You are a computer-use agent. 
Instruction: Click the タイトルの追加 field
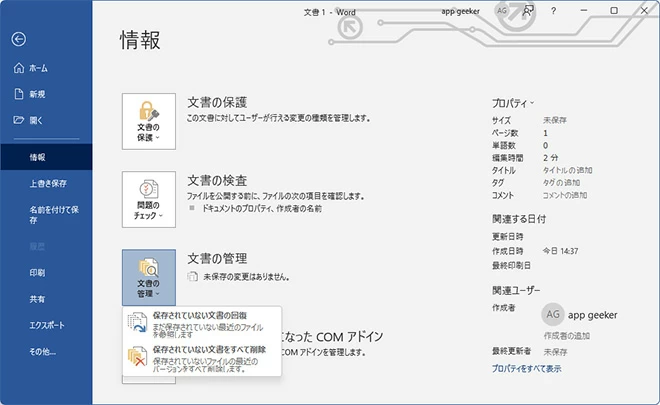point(569,170)
